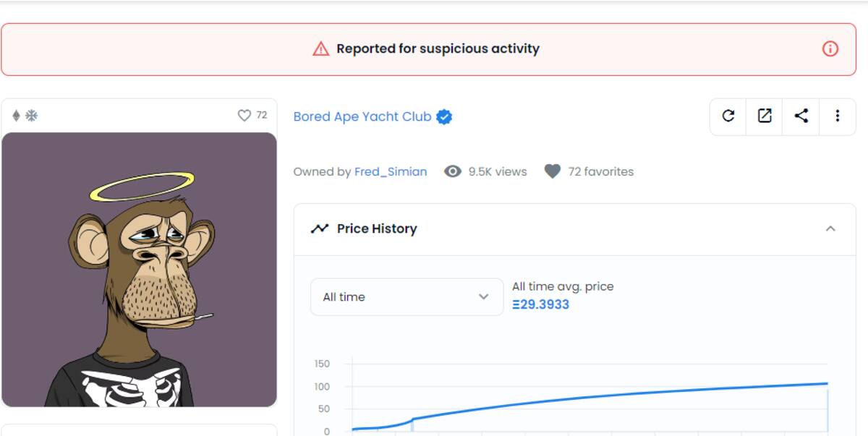This screenshot has height=436, width=868.
Task: Open the three-dot more options menu
Action: [x=837, y=116]
